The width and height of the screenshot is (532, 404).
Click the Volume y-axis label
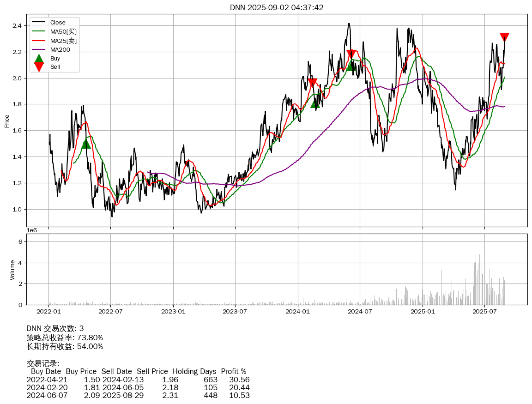(x=12, y=270)
